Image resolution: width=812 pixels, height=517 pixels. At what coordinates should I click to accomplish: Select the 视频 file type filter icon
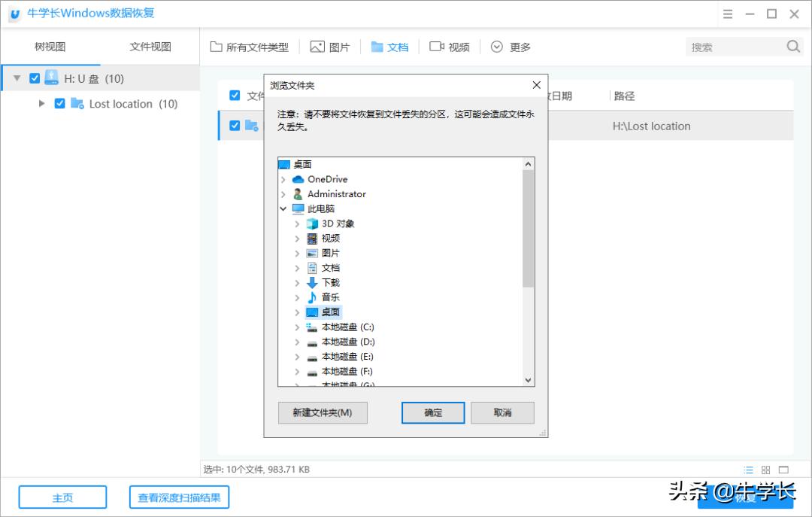pyautogui.click(x=438, y=46)
